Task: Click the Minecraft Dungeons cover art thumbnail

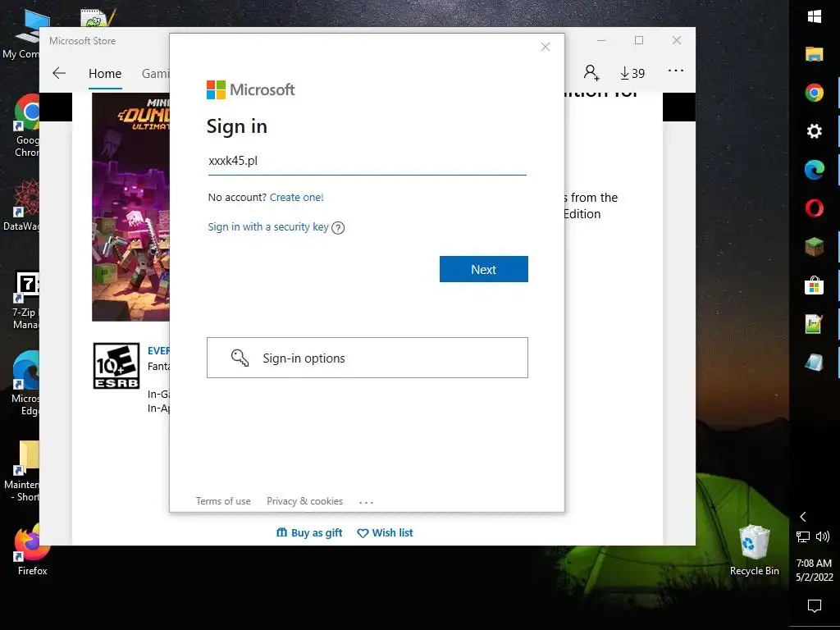Action: 130,208
